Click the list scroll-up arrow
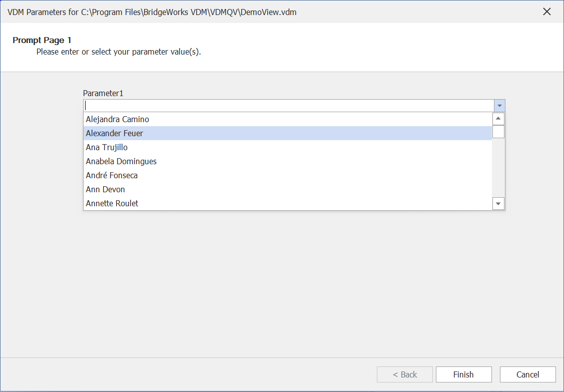 (498, 119)
